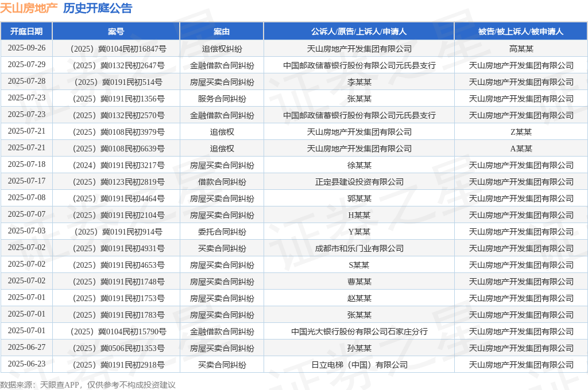Click the 历史开庭公告 heading

click(x=98, y=8)
